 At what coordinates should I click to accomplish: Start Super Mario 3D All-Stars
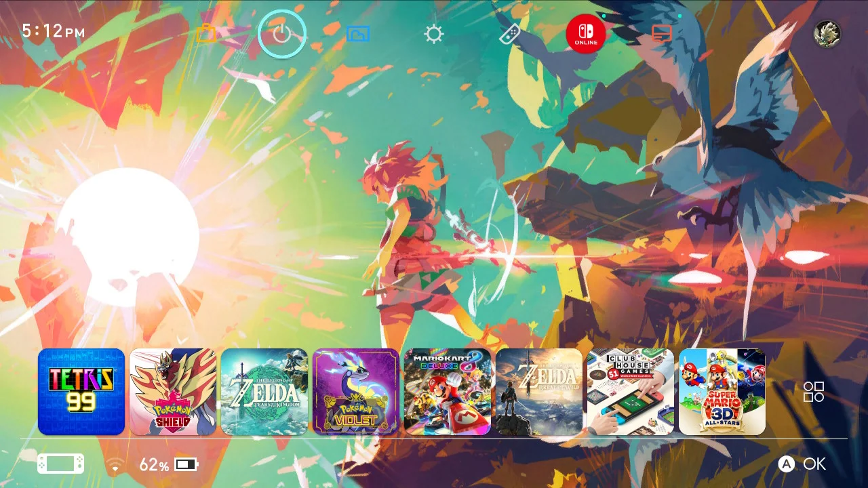722,392
